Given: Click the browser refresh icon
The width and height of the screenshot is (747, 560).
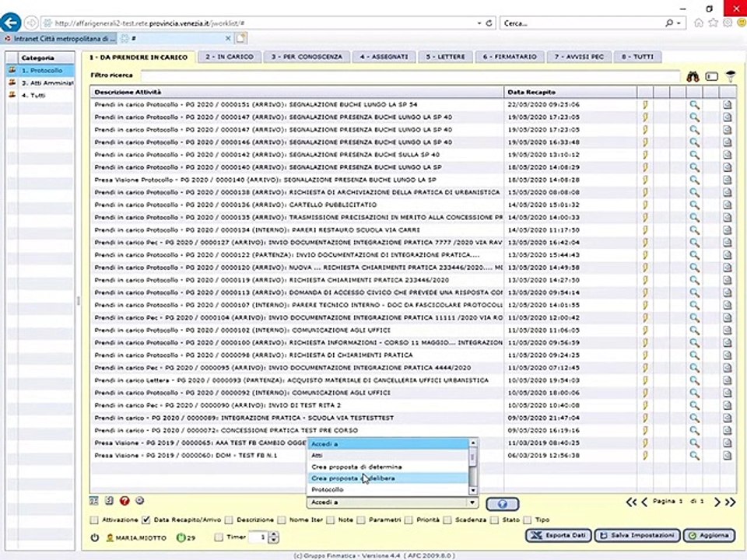Looking at the screenshot, I should point(489,23).
